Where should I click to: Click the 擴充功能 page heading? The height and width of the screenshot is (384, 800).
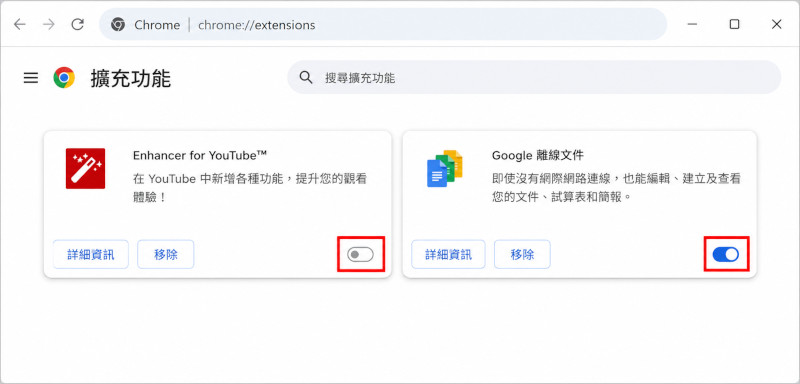click(x=131, y=79)
